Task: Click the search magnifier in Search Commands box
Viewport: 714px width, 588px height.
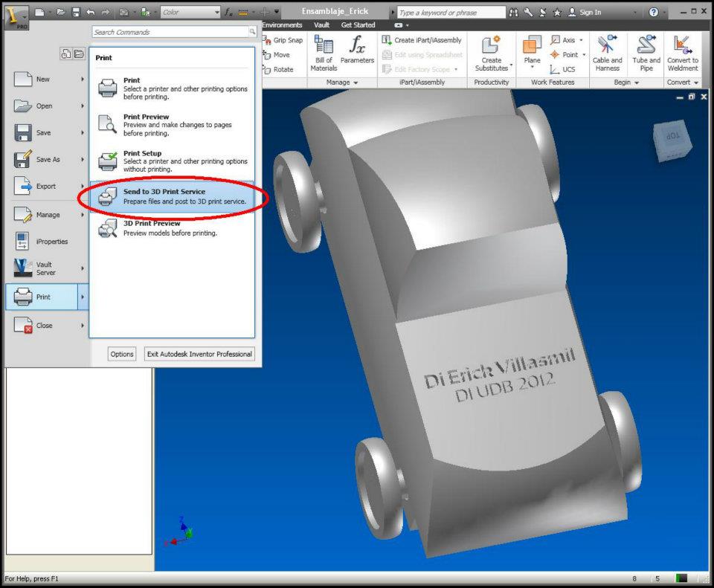Action: (252, 31)
